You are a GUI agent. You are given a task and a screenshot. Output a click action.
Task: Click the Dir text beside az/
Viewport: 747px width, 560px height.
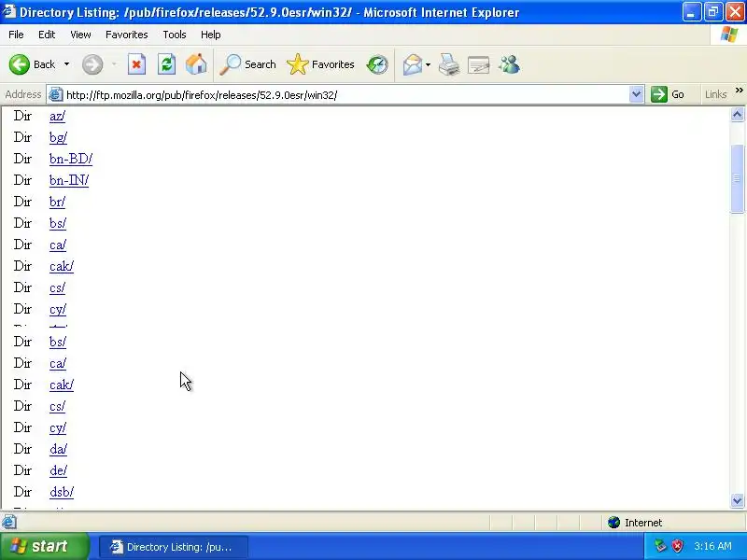coord(22,116)
